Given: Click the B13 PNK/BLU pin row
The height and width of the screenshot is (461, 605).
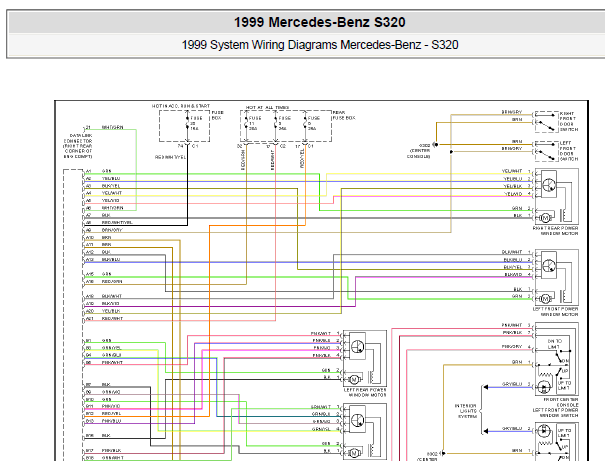Looking at the screenshot, I should tap(103, 421).
